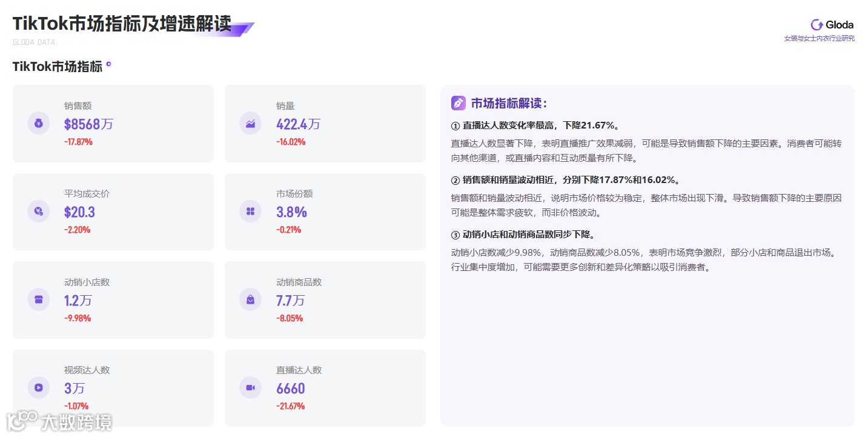
Task: Click the 市场指标解读 pen icon
Action: click(x=458, y=102)
